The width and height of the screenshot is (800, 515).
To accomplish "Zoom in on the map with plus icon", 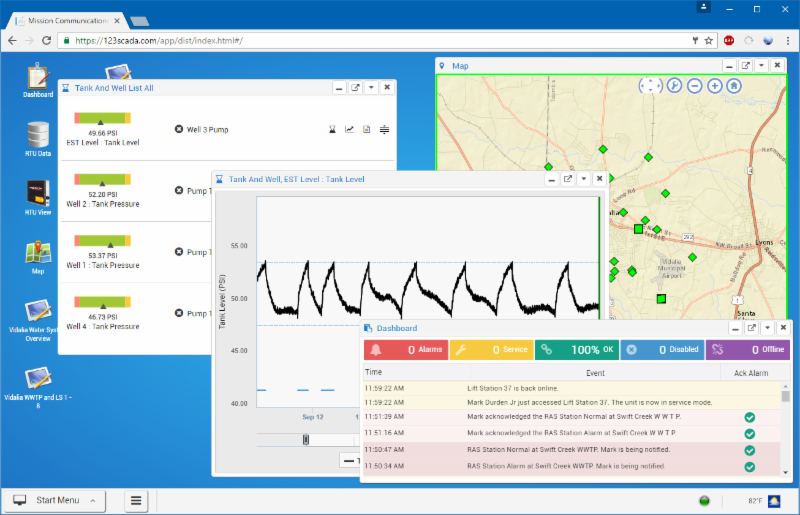I will point(715,86).
